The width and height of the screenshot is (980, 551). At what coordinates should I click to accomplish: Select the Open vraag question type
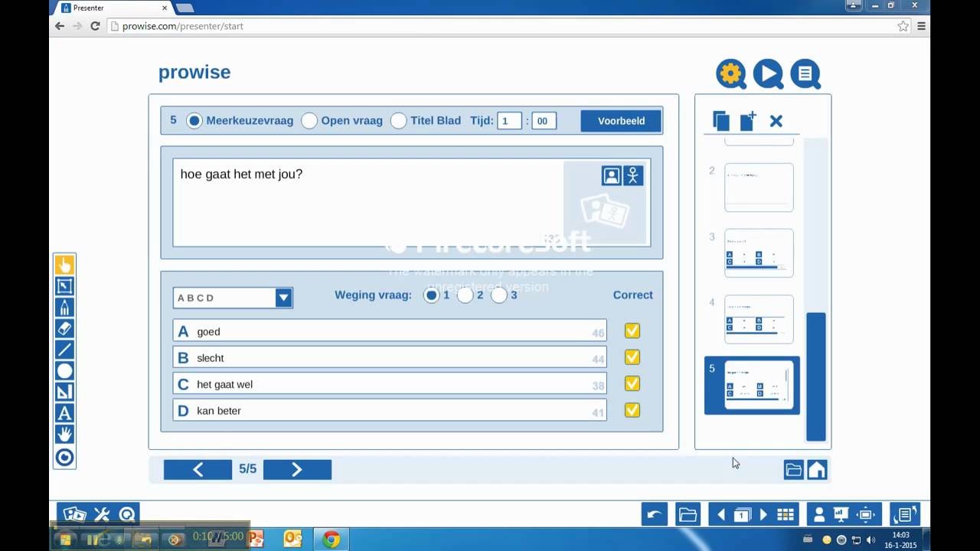(x=309, y=120)
